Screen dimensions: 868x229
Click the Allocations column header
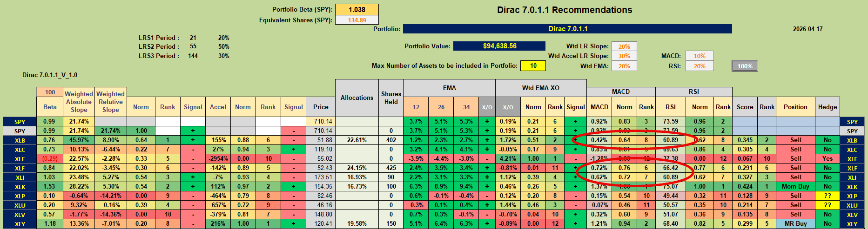pos(357,98)
